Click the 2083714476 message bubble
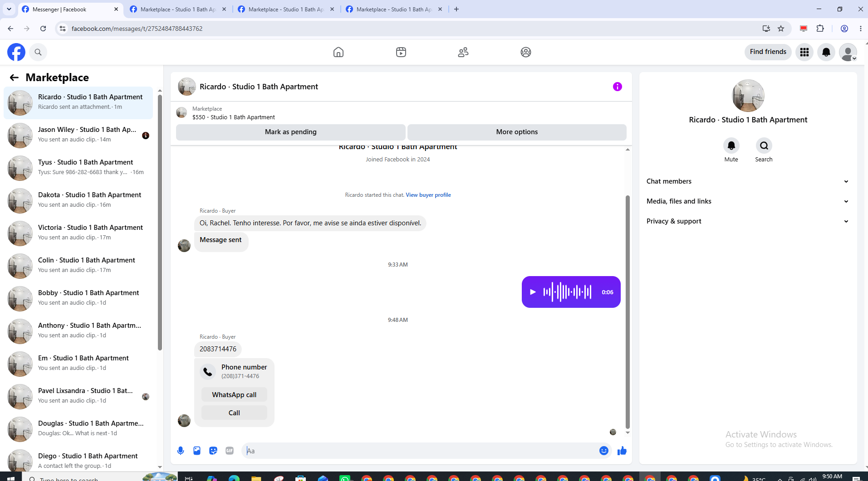 [218, 349]
